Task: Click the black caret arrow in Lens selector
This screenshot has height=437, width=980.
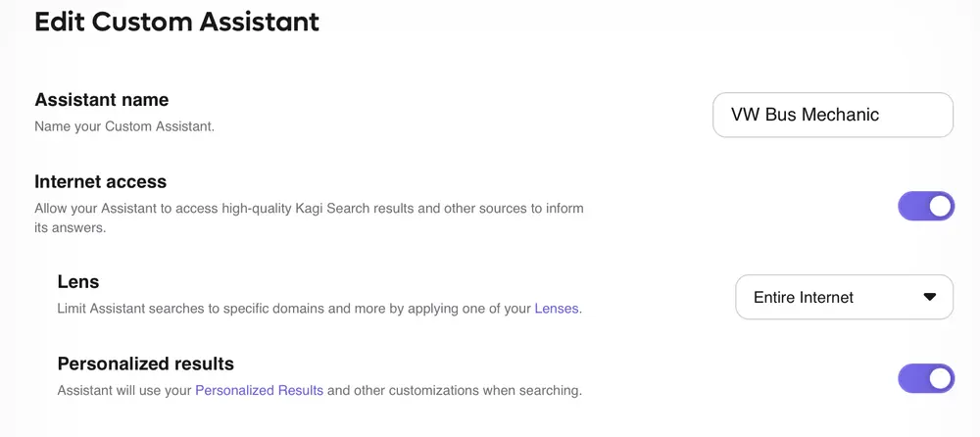Action: click(x=930, y=297)
